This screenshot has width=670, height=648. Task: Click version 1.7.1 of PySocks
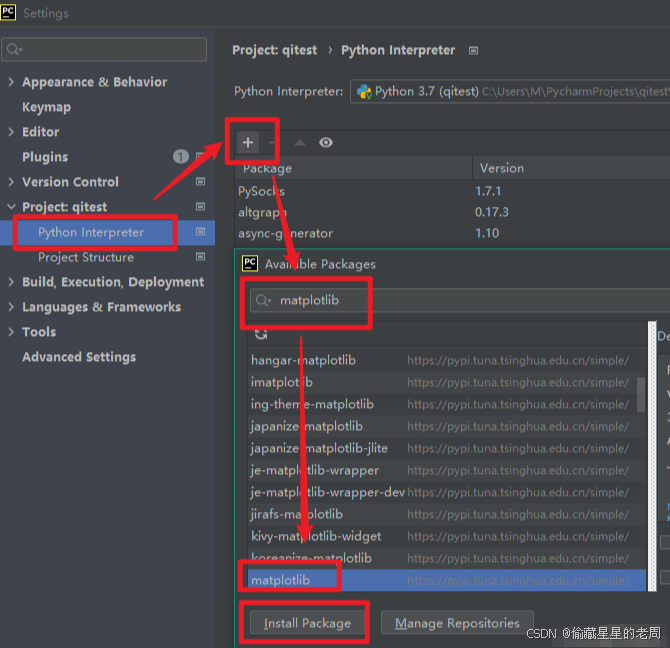tap(488, 191)
